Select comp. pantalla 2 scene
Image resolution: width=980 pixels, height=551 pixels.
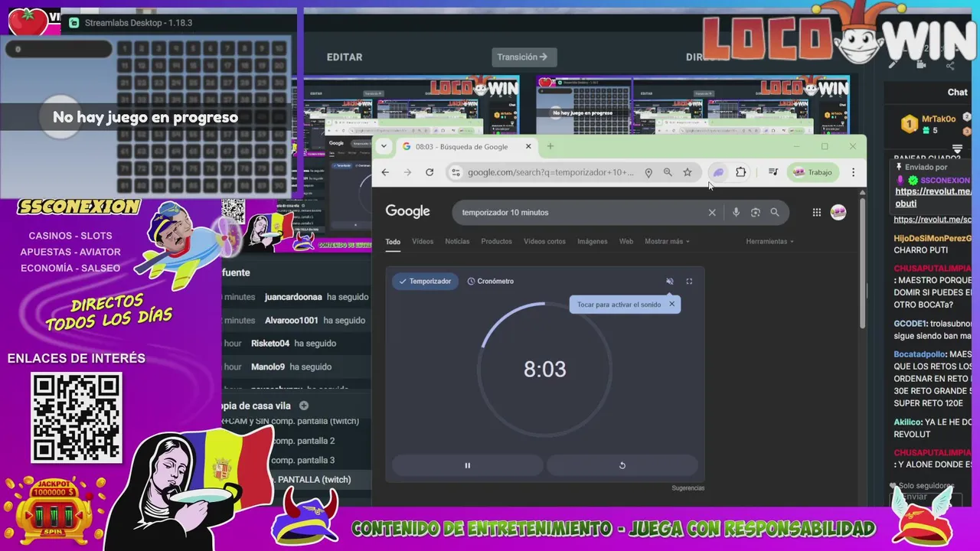[x=303, y=441]
